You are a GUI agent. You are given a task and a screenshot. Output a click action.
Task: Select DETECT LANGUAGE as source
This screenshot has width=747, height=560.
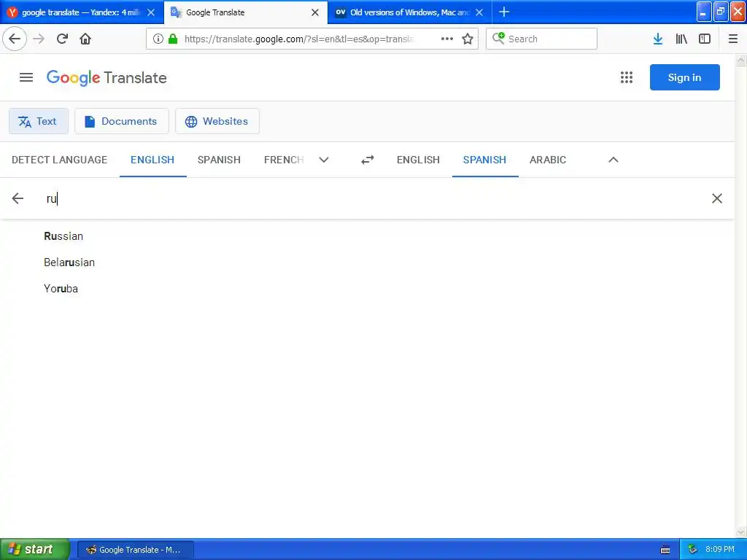[x=60, y=160]
